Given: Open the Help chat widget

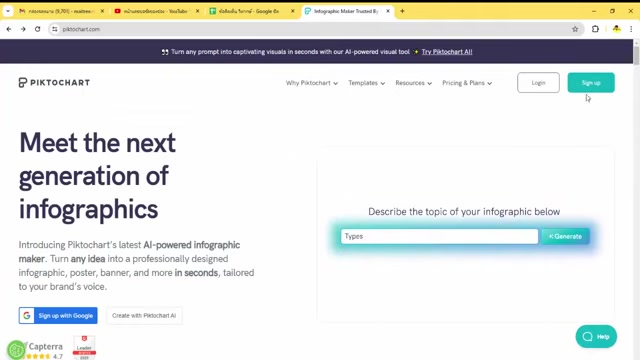Looking at the screenshot, I should tap(596, 336).
